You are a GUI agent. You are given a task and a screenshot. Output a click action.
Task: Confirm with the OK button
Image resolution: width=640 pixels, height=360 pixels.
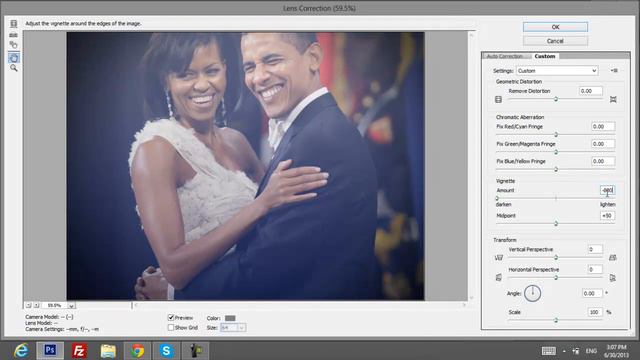coord(555,27)
